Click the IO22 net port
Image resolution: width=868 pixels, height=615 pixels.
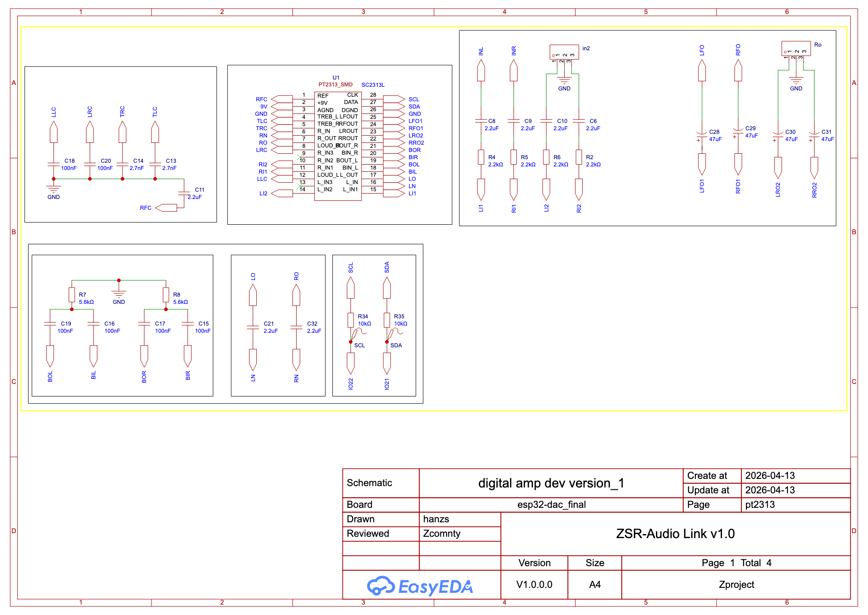coord(350,364)
